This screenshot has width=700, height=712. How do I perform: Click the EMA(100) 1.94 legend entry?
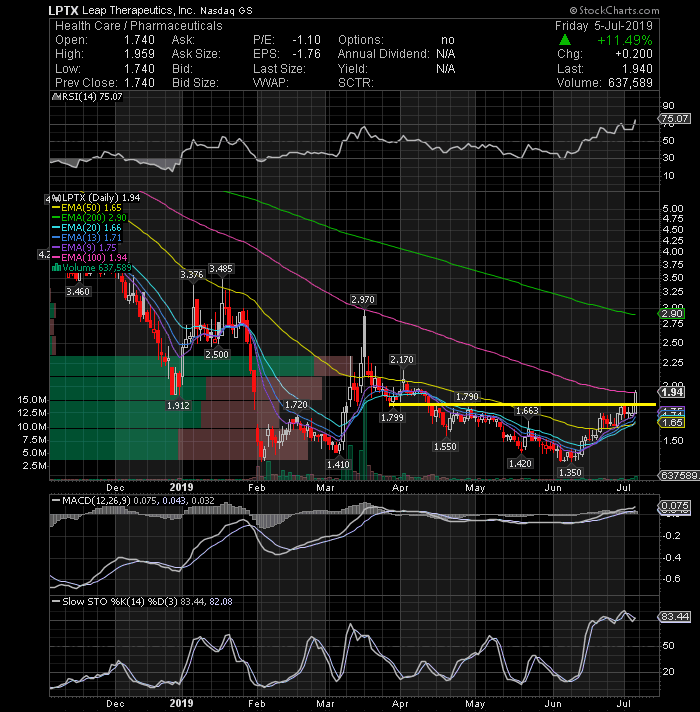pos(94,258)
